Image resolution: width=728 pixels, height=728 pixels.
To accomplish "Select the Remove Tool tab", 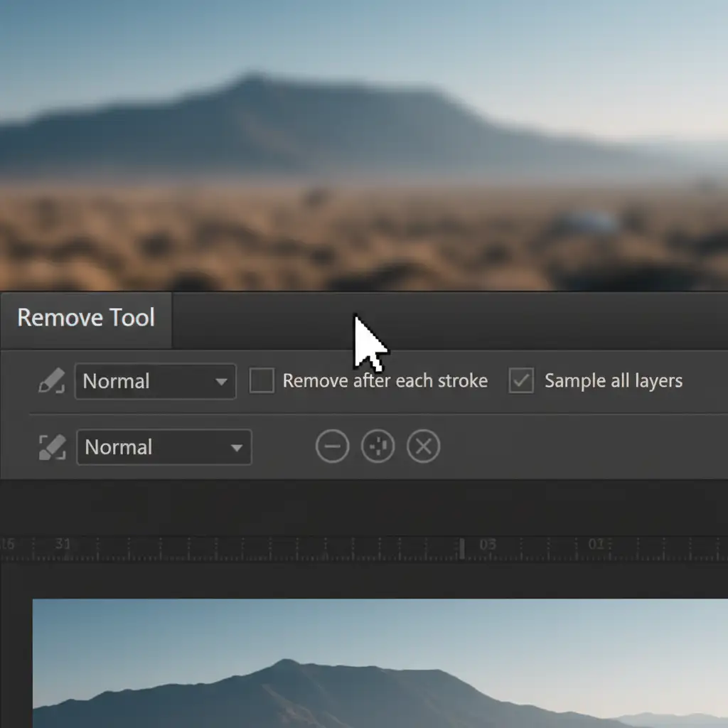I will tap(86, 318).
